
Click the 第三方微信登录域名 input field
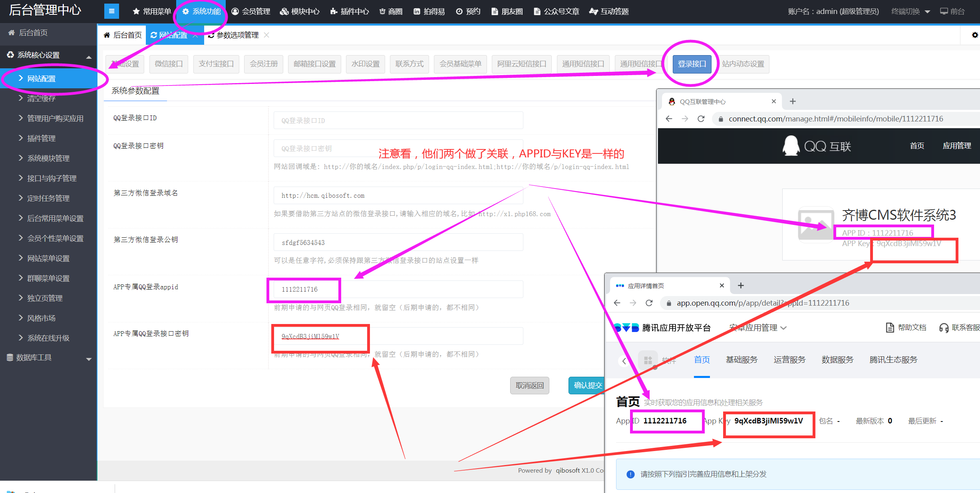tap(398, 196)
